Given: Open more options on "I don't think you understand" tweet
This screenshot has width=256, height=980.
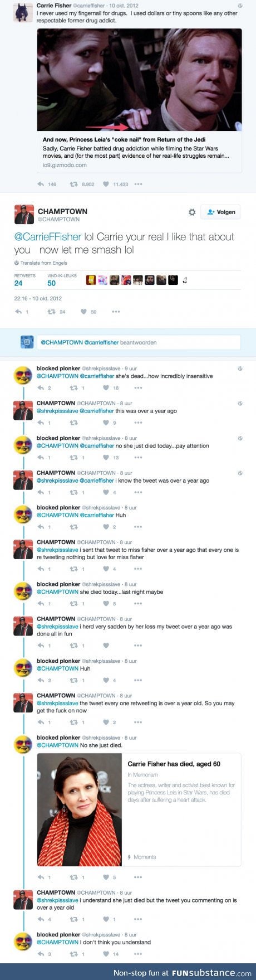Looking at the screenshot, I should (137, 954).
